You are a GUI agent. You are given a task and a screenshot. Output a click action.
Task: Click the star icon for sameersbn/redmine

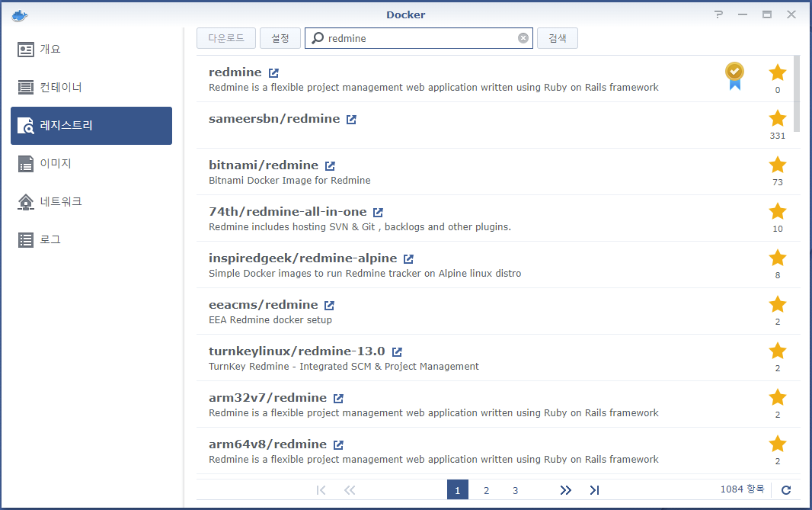click(777, 118)
